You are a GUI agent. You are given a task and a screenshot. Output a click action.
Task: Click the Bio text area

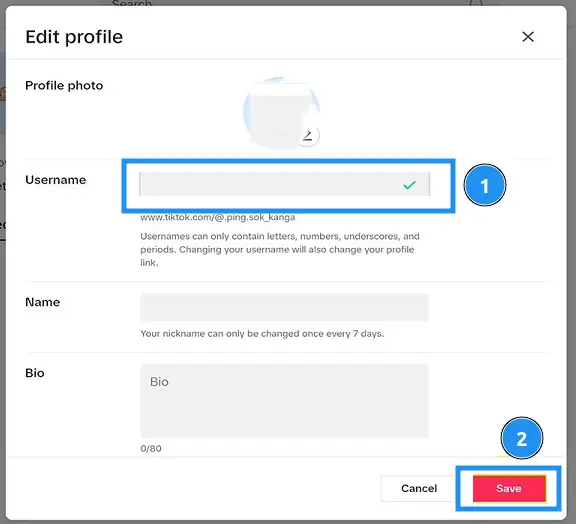284,401
